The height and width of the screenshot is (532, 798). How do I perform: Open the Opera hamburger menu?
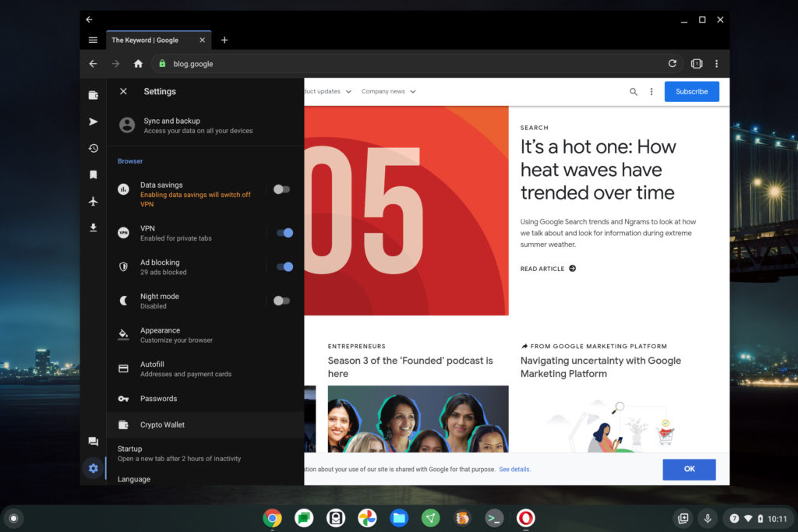coord(93,41)
